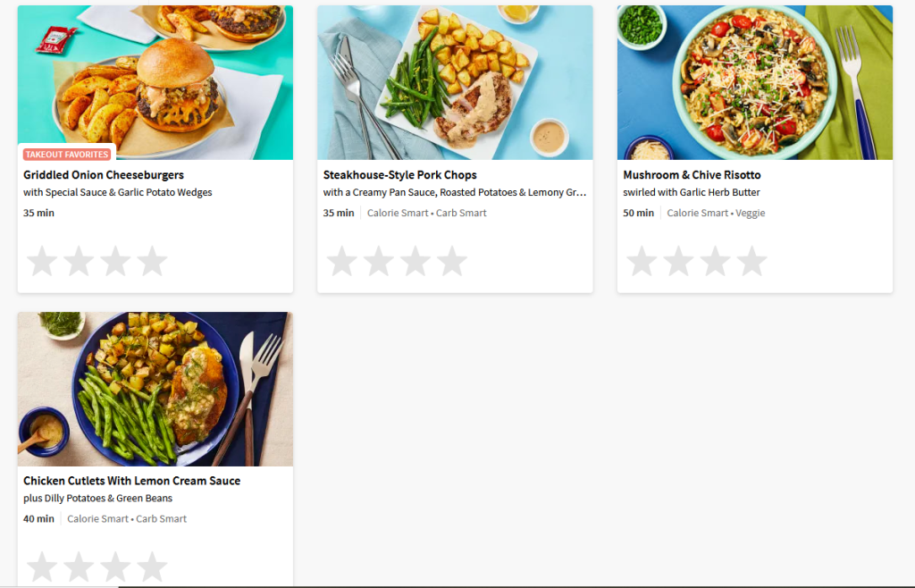Give Griddled Onion Cheeseburgers four stars
Viewport: 915px width, 588px height.
coord(152,261)
